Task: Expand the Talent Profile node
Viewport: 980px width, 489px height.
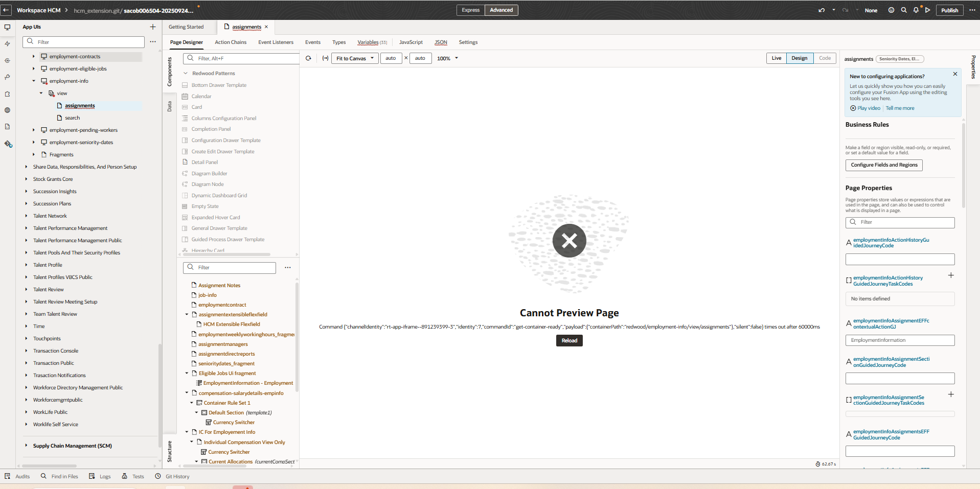Action: (26, 265)
